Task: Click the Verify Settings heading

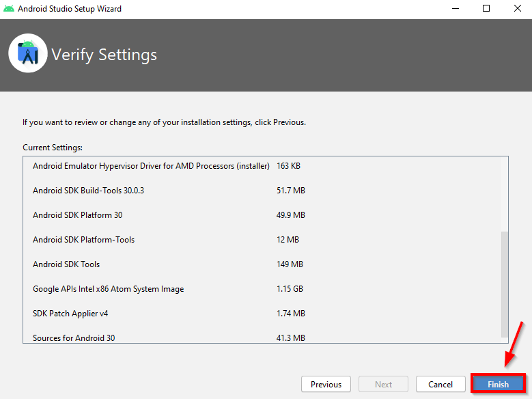Action: coord(104,55)
